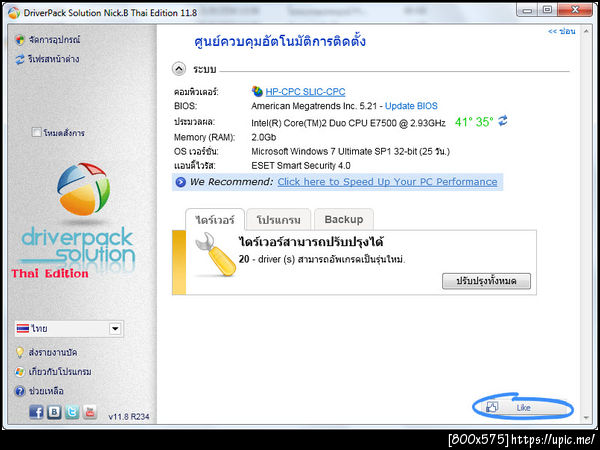The width and height of the screenshot is (600, 450).
Task: Collapse the ระบบ section chevron
Action: (179, 69)
